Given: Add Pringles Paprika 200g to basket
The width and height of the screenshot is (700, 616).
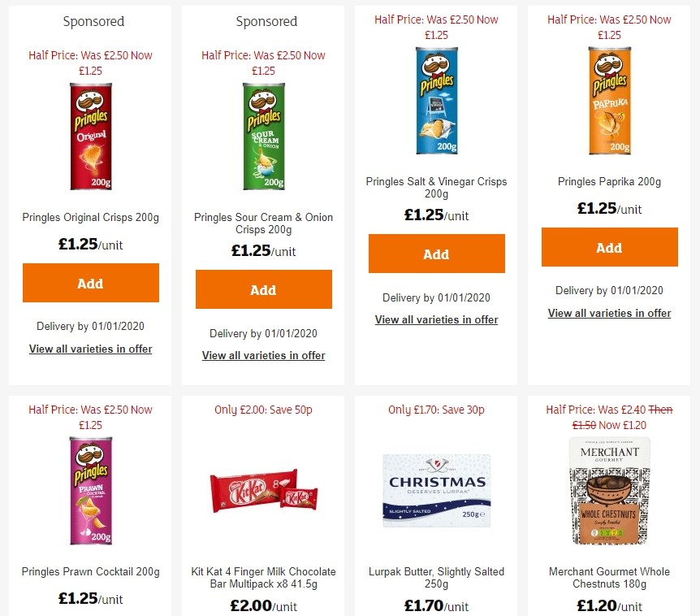Looking at the screenshot, I should (x=609, y=247).
